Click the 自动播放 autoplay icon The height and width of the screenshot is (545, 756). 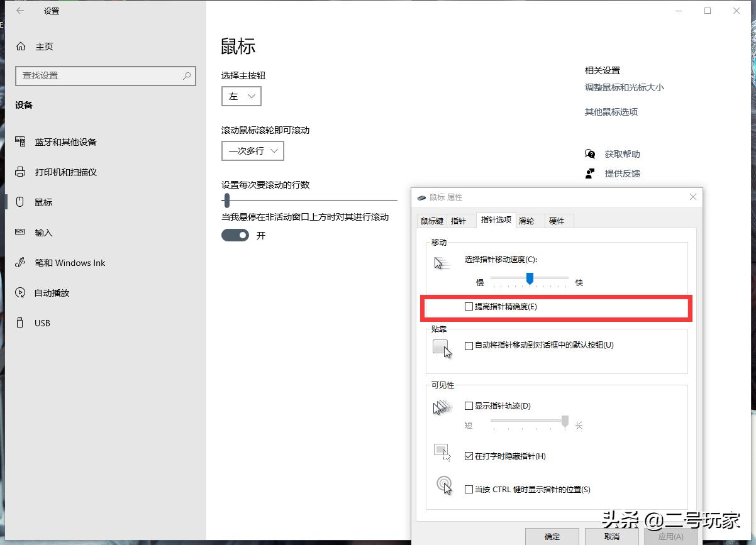tap(21, 292)
